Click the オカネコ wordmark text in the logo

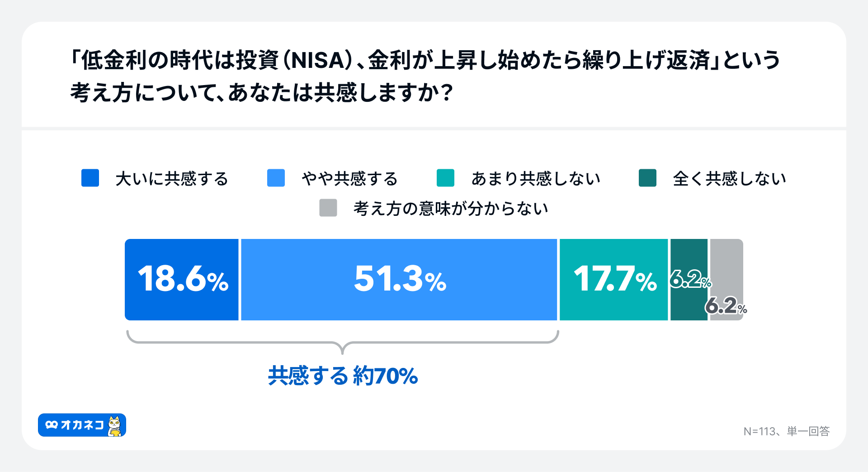click(x=82, y=425)
